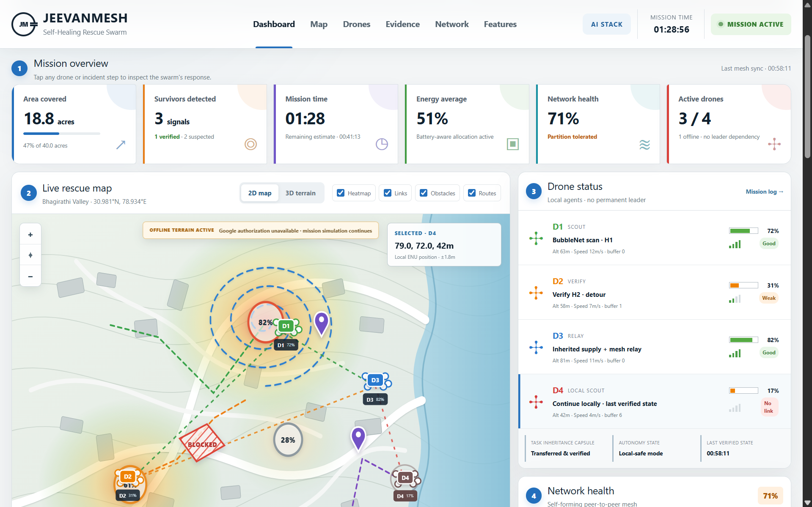
Task: Open the Network tab
Action: pyautogui.click(x=452, y=24)
